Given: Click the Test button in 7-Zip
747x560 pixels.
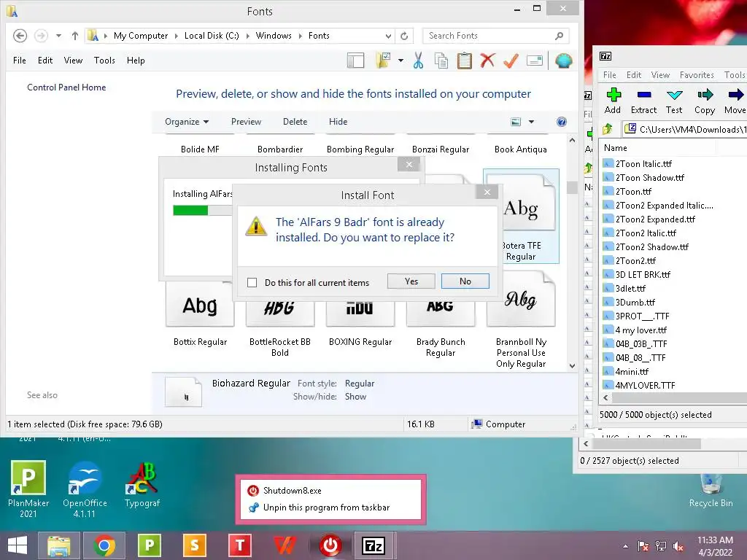Looking at the screenshot, I should click(x=674, y=101).
